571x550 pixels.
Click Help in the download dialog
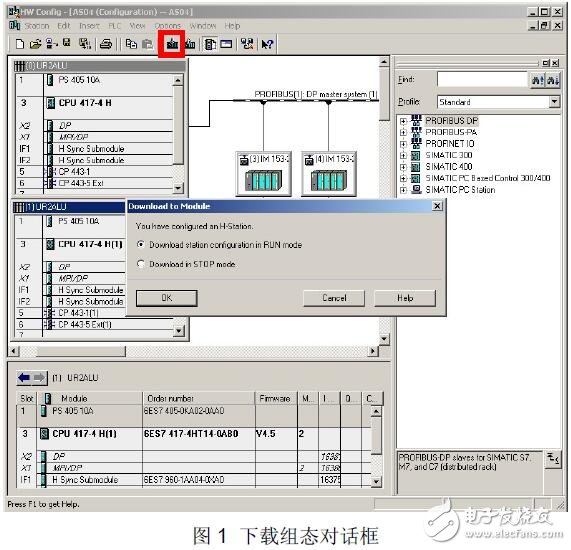pos(405,298)
